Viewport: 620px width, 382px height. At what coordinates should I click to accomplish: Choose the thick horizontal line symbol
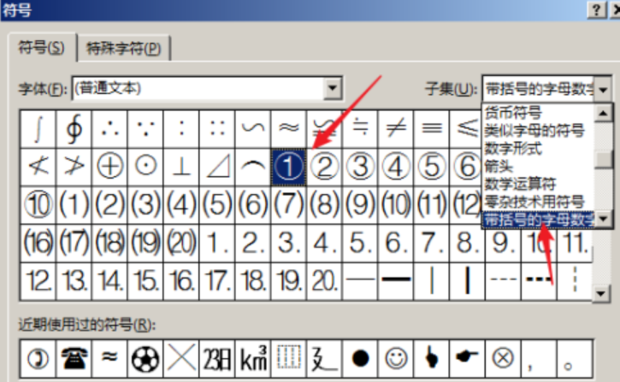(x=395, y=280)
